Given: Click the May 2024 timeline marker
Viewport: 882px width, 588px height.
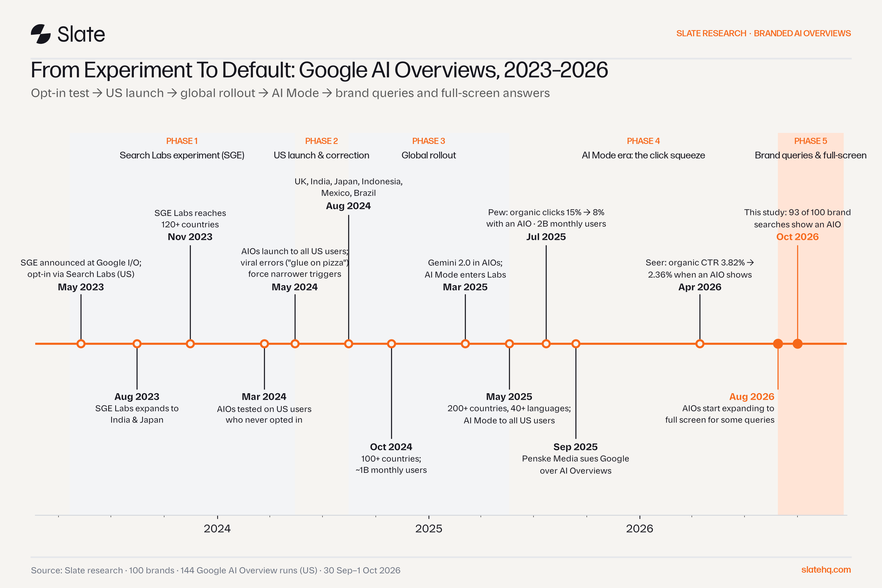Looking at the screenshot, I should [295, 344].
